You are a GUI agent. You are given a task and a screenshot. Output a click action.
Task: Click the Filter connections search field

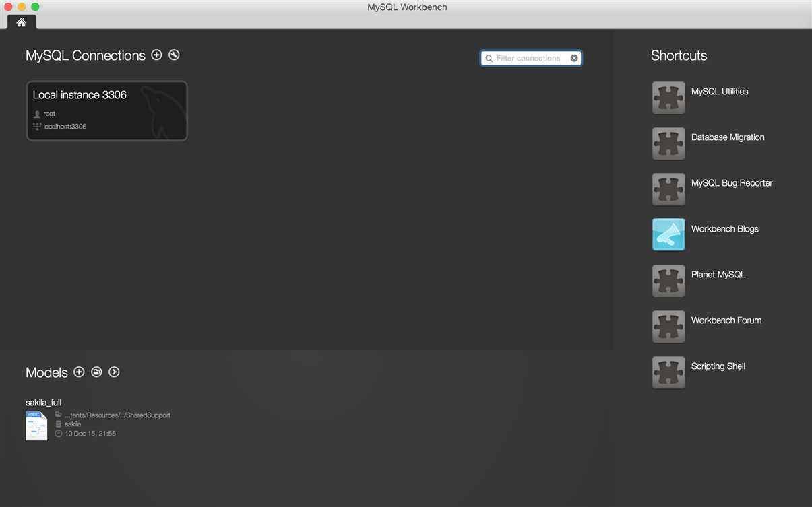point(531,59)
